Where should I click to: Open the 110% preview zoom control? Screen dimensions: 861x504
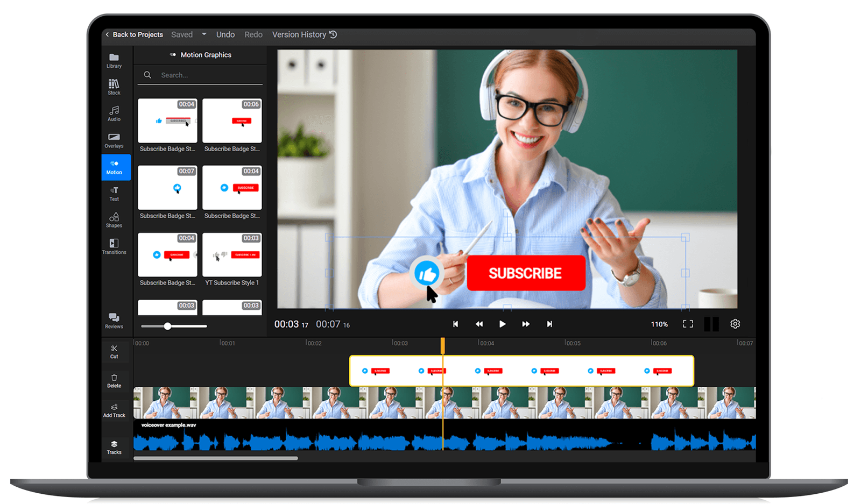coord(659,324)
